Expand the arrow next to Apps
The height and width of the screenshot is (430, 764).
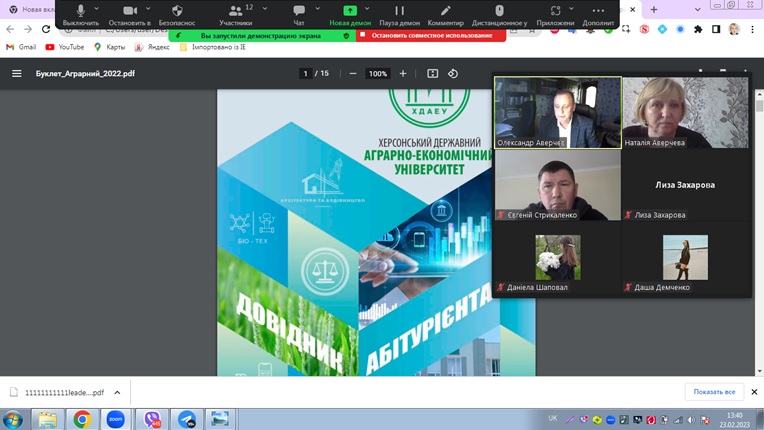coord(572,8)
